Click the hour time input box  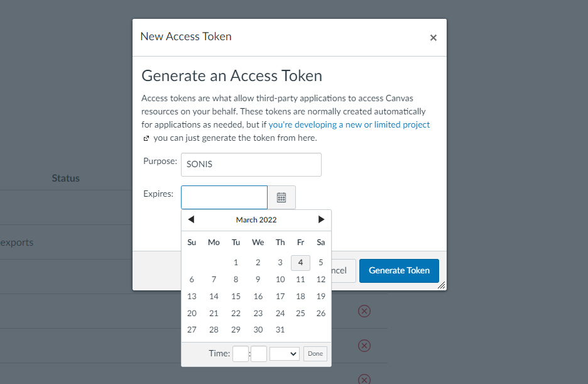[241, 354]
